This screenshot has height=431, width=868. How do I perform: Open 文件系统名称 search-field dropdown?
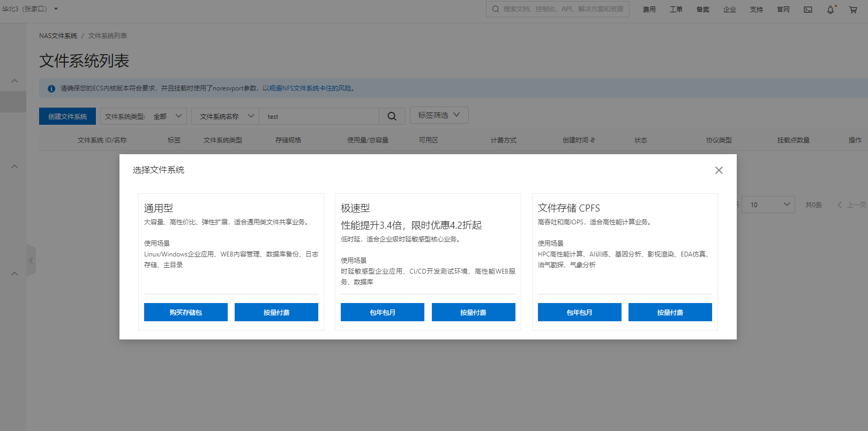pyautogui.click(x=226, y=116)
